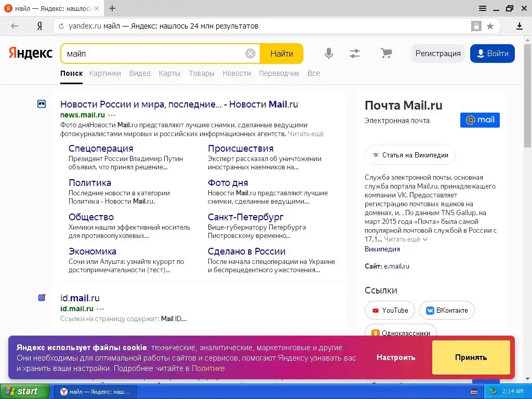Screen dimensions: 532x399
Task: Select the Yandex taskbar window button
Action: click(x=96, y=392)
